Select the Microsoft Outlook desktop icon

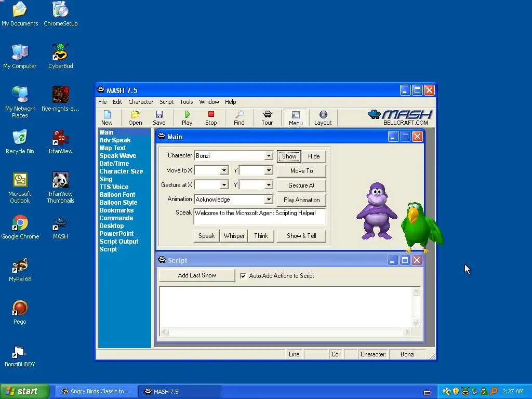click(20, 188)
